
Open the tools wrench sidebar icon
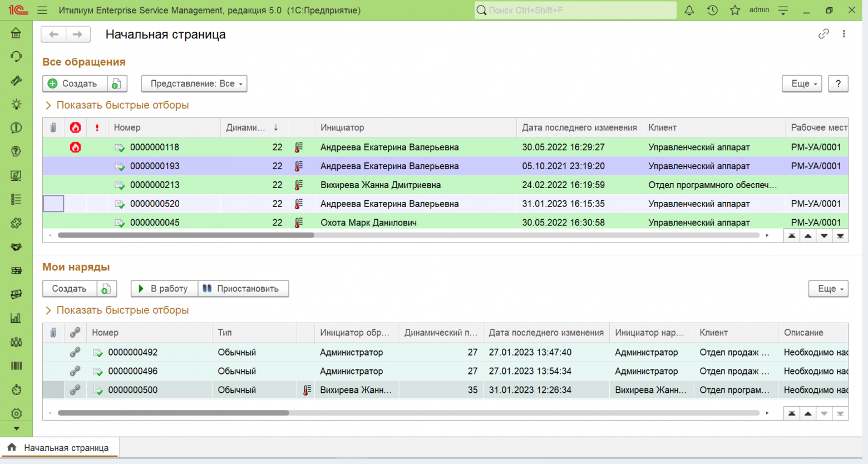coord(16,81)
